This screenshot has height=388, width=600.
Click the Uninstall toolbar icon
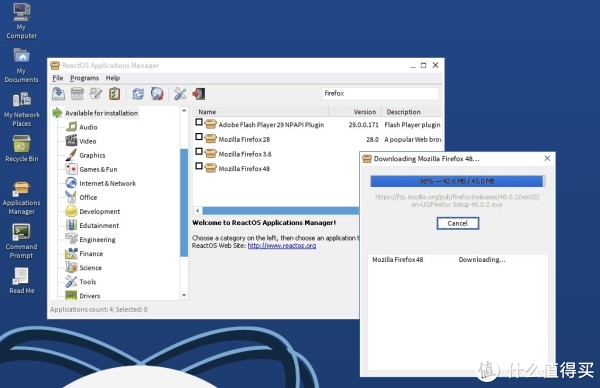coord(77,93)
